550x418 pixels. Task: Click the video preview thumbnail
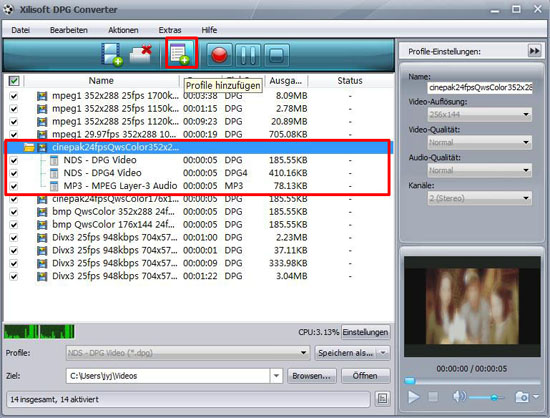pyautogui.click(x=472, y=306)
